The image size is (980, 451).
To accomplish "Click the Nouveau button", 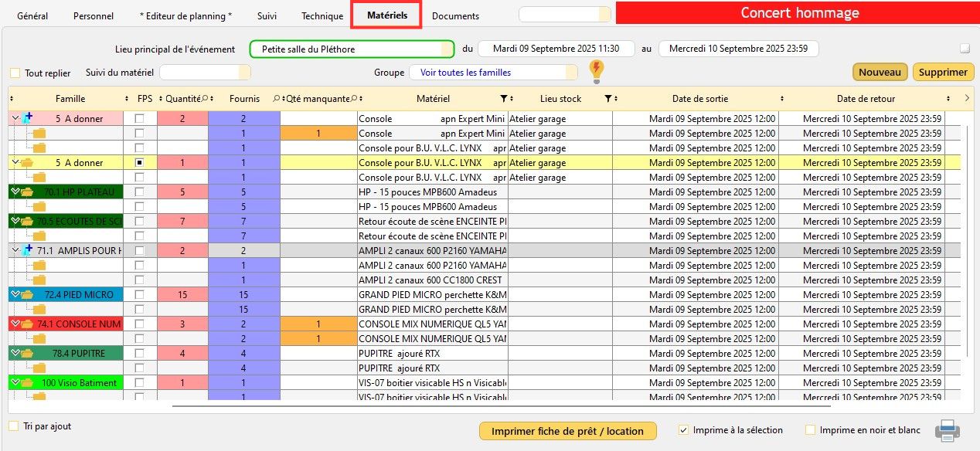I will click(x=880, y=73).
